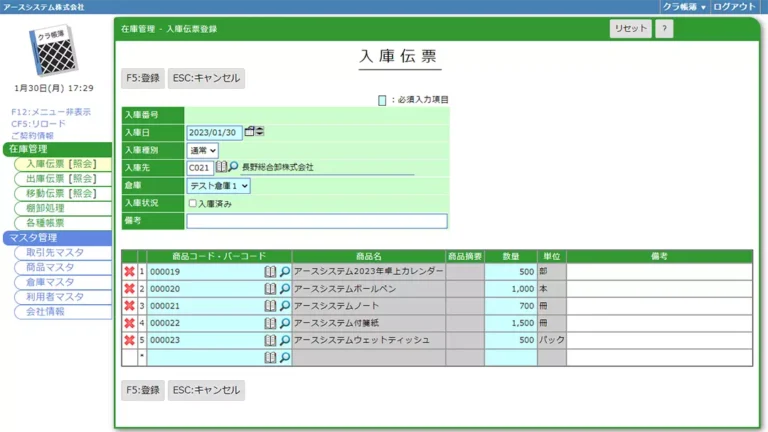Open calendar picker beside 入庫日
This screenshot has width=768, height=432.
point(249,131)
